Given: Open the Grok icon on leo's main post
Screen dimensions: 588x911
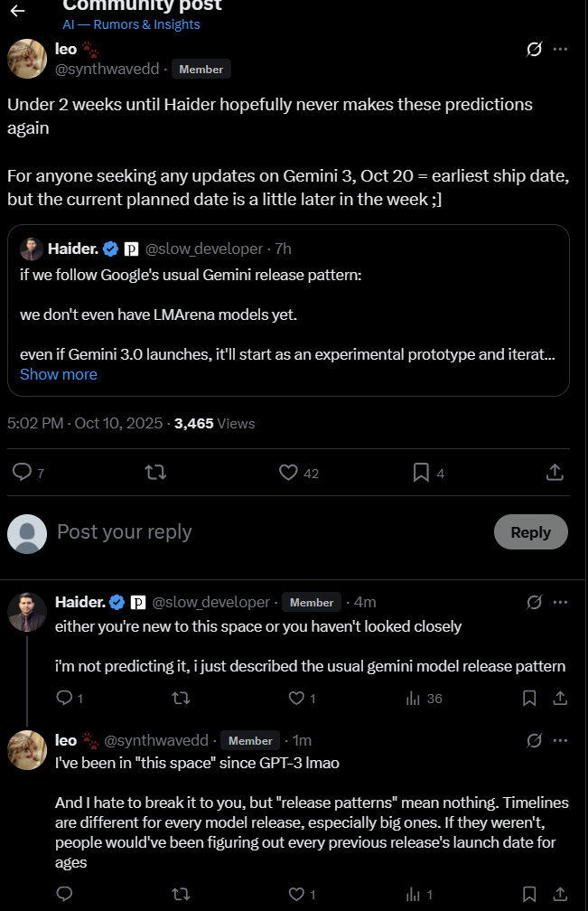Looking at the screenshot, I should click(x=534, y=49).
